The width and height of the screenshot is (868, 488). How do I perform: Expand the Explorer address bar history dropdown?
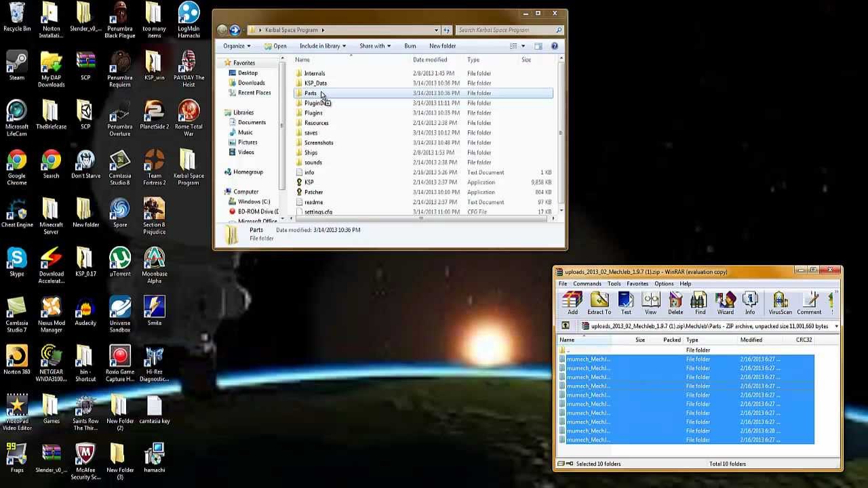coord(436,30)
